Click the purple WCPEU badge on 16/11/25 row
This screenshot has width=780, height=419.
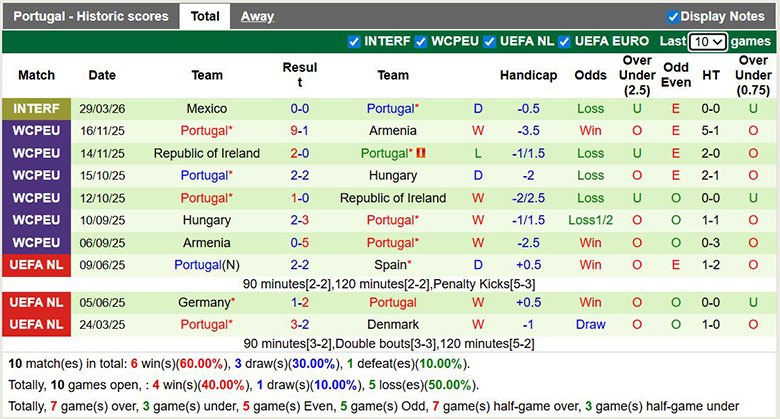click(x=36, y=131)
